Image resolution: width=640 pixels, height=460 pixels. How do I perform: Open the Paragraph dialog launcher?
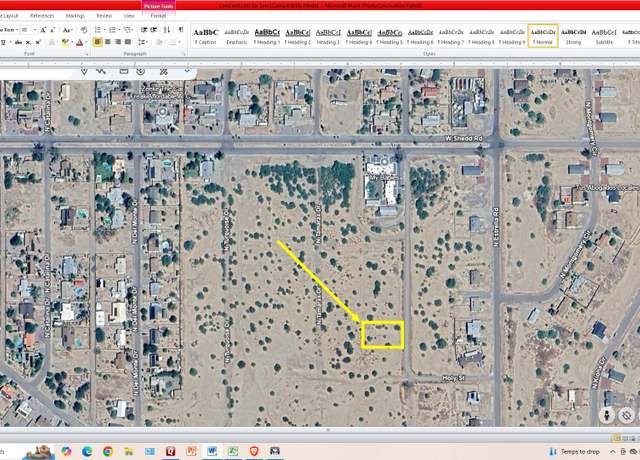(x=184, y=54)
